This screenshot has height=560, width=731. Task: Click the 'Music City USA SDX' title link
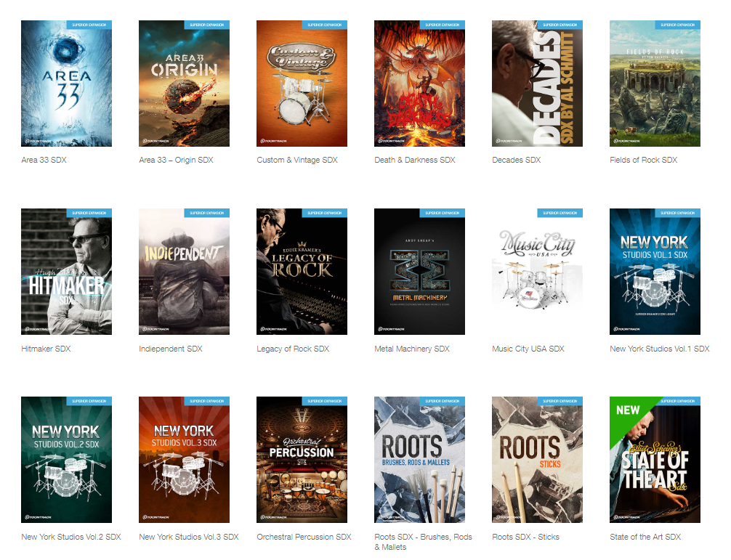tap(528, 349)
